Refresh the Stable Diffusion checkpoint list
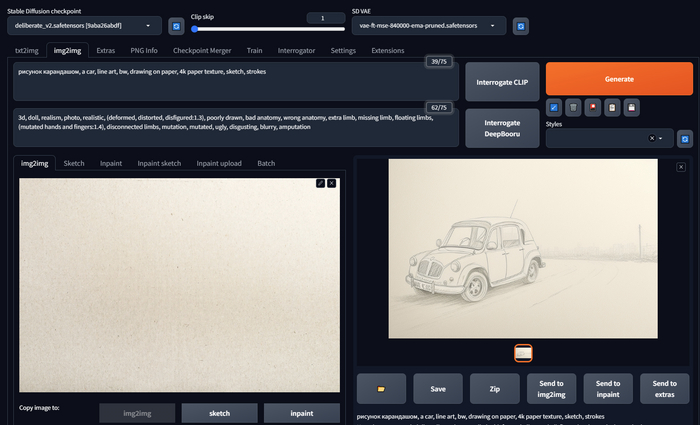Viewport: 700px width, 425px height. (x=176, y=25)
